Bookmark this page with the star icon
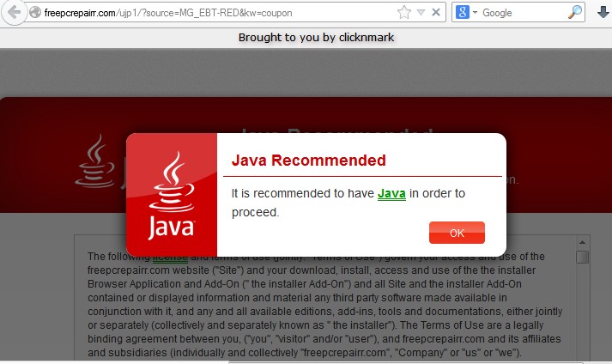Image resolution: width=612 pixels, height=364 pixels. click(404, 13)
